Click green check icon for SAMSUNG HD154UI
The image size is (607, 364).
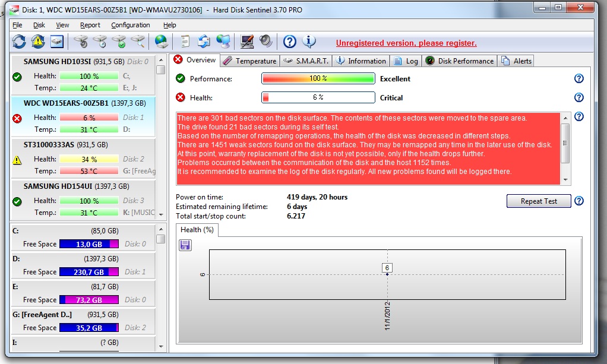coord(17,202)
